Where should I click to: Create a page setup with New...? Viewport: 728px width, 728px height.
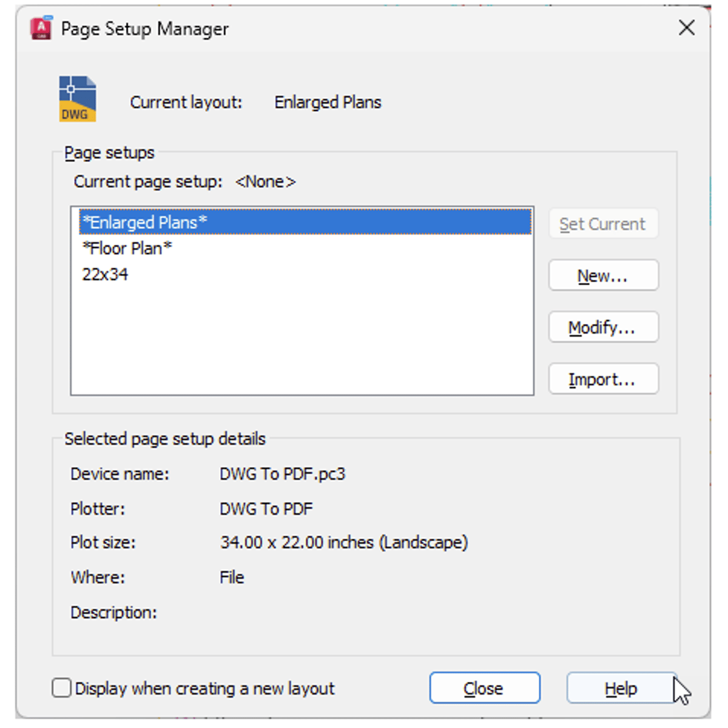tap(603, 276)
